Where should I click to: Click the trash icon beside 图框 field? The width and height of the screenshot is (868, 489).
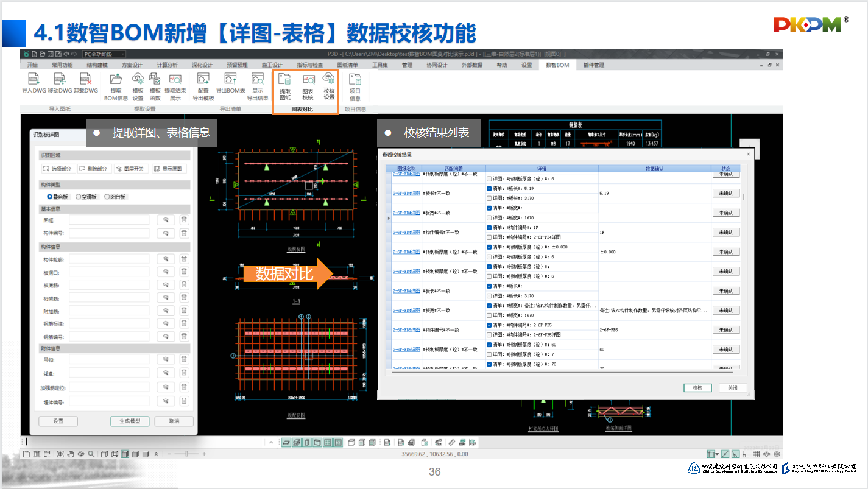point(184,220)
